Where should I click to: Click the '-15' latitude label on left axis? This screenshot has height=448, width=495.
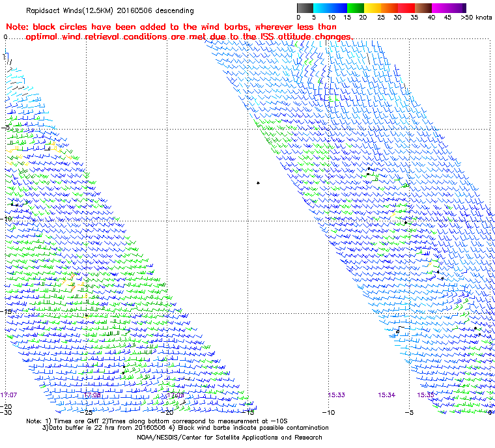(x=6, y=312)
